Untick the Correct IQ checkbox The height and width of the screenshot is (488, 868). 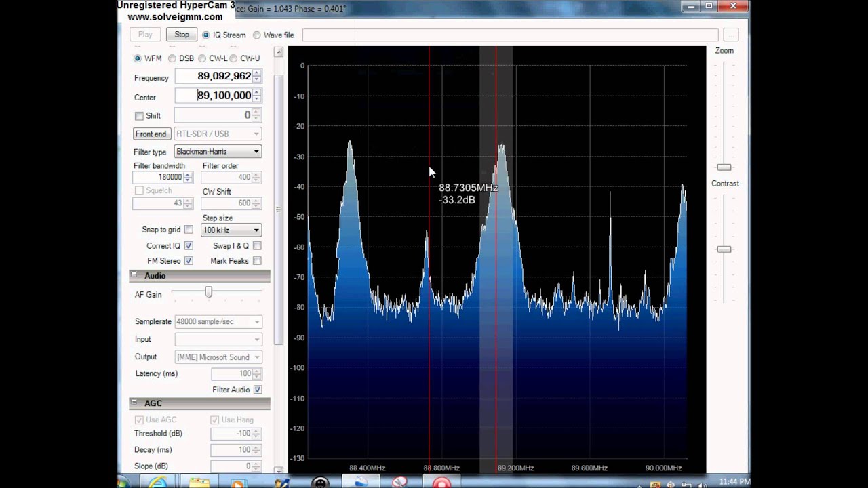click(x=189, y=245)
